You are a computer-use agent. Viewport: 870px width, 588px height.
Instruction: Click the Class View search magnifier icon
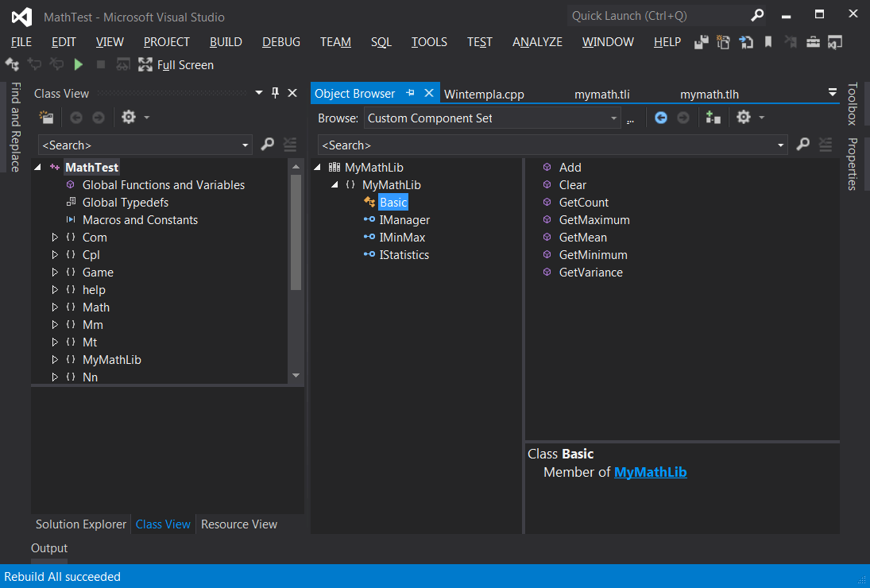268,145
